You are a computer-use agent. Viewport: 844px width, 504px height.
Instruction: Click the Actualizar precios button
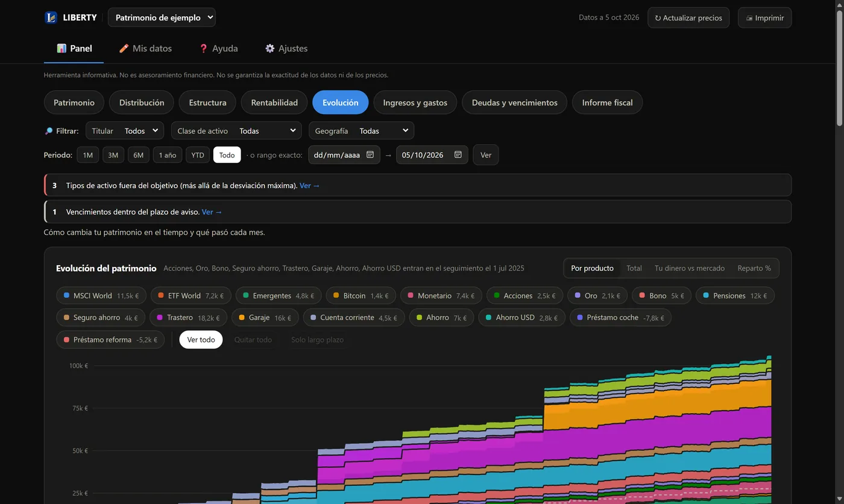[x=688, y=17]
